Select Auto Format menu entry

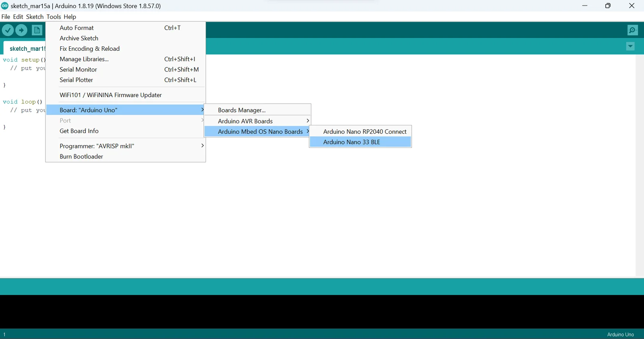(126, 28)
